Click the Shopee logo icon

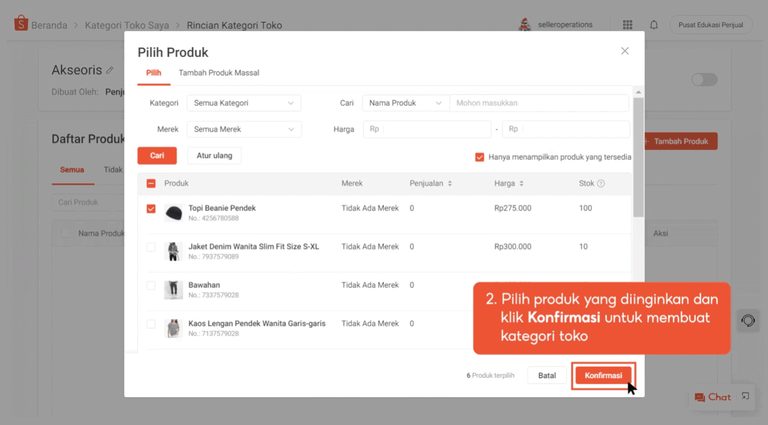(x=21, y=23)
